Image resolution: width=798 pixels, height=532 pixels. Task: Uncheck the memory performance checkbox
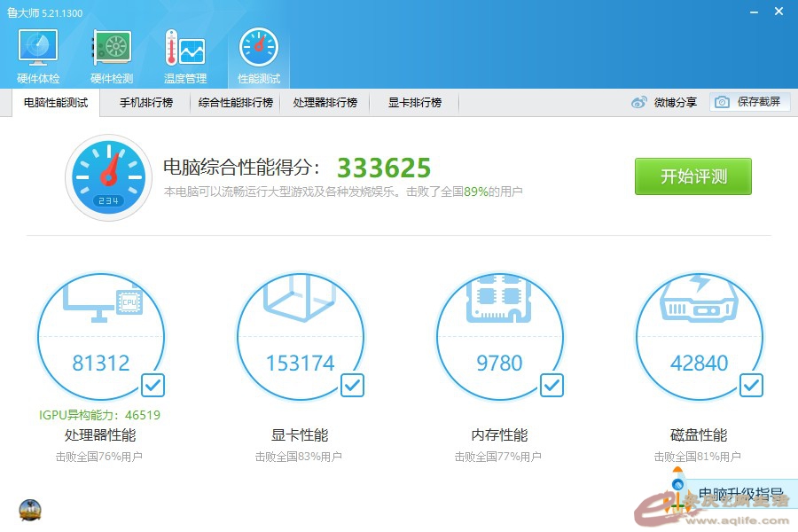click(552, 385)
